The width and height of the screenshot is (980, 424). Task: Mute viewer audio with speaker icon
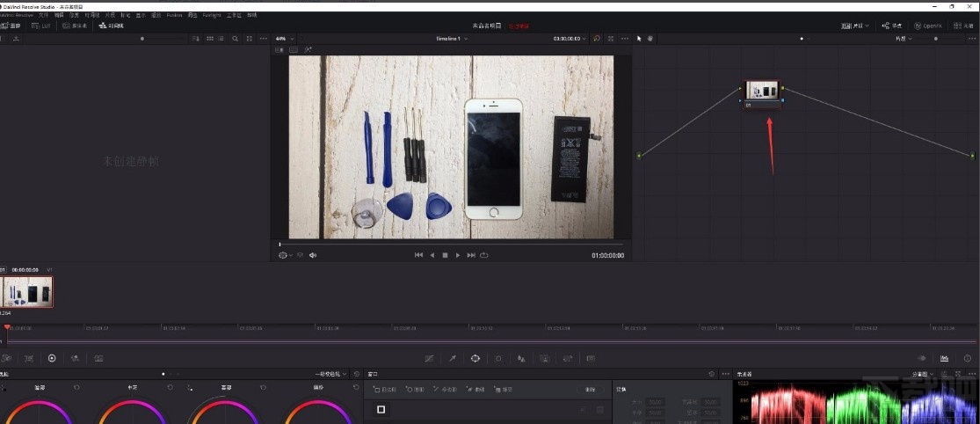point(313,255)
